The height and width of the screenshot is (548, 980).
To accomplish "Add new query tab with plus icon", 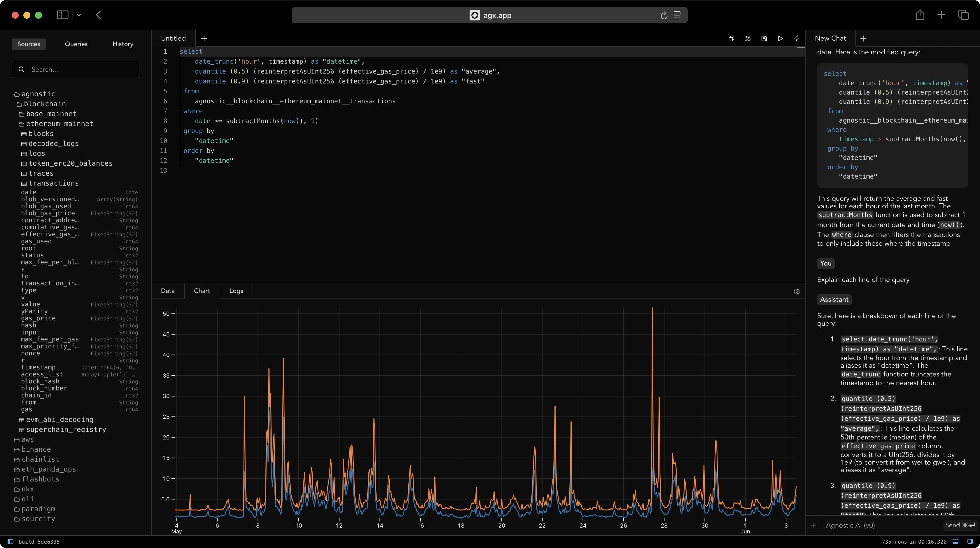I will click(x=204, y=39).
